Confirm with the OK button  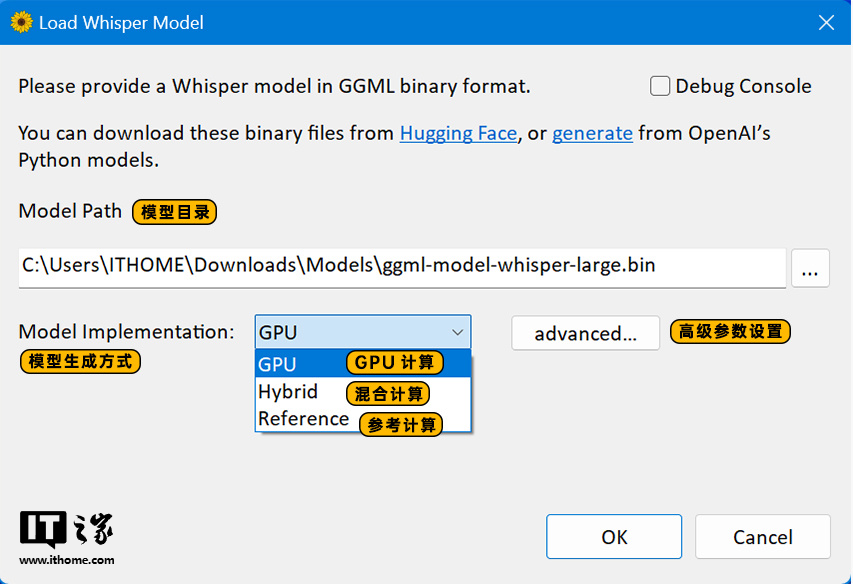(613, 537)
